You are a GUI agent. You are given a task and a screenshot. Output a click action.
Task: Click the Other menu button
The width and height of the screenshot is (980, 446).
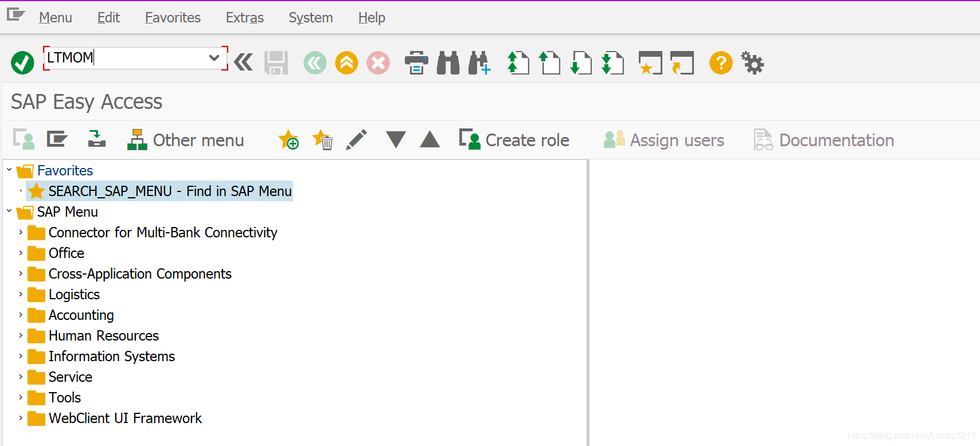185,140
